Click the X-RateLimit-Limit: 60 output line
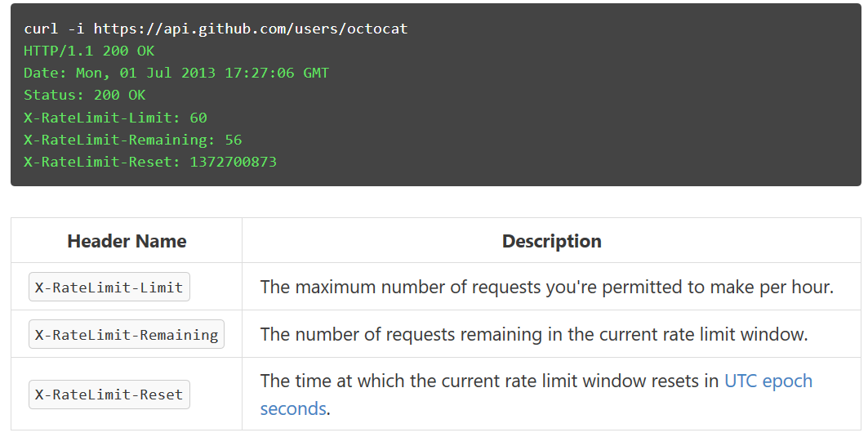Image resolution: width=868 pixels, height=437 pixels. coord(115,118)
